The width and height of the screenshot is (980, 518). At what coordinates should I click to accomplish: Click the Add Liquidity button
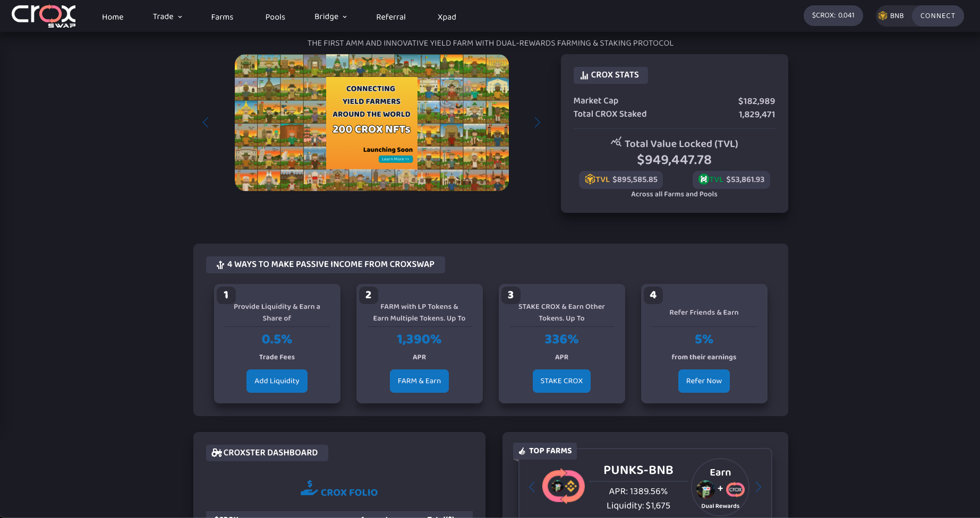pos(277,381)
